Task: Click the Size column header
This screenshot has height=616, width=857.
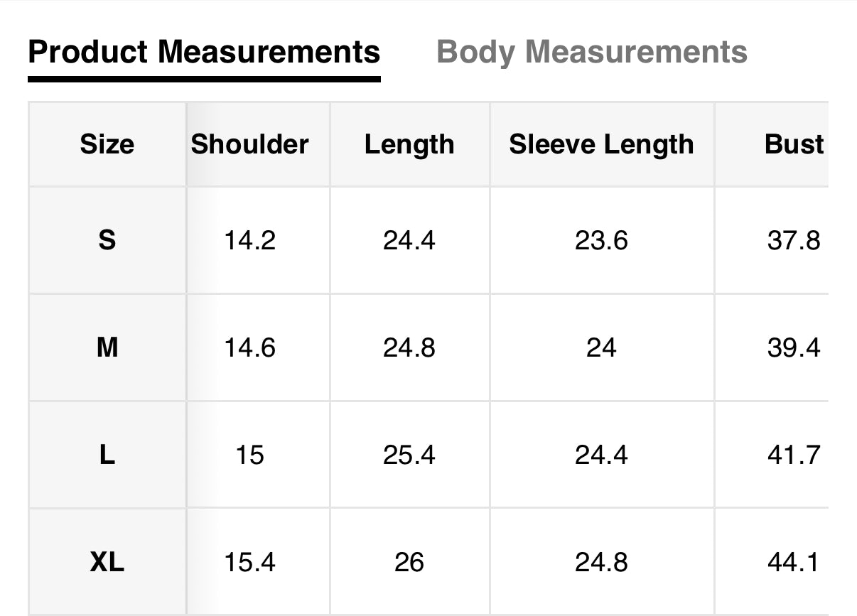Action: pos(107,144)
